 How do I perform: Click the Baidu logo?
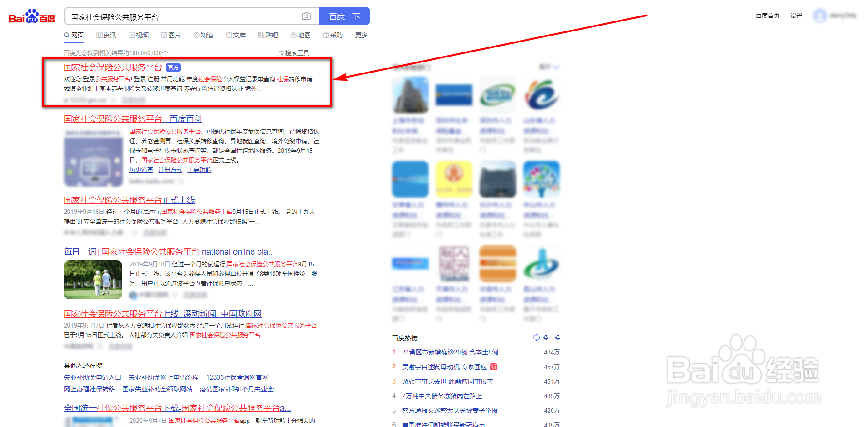coord(32,16)
